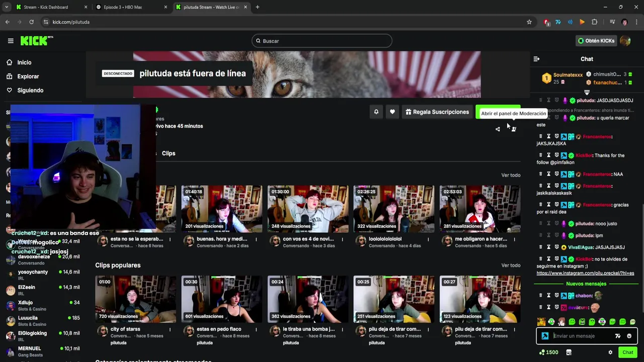The height and width of the screenshot is (362, 644).
Task: Open the yosoychanty channel in the sidebar
Action: (x=43, y=275)
